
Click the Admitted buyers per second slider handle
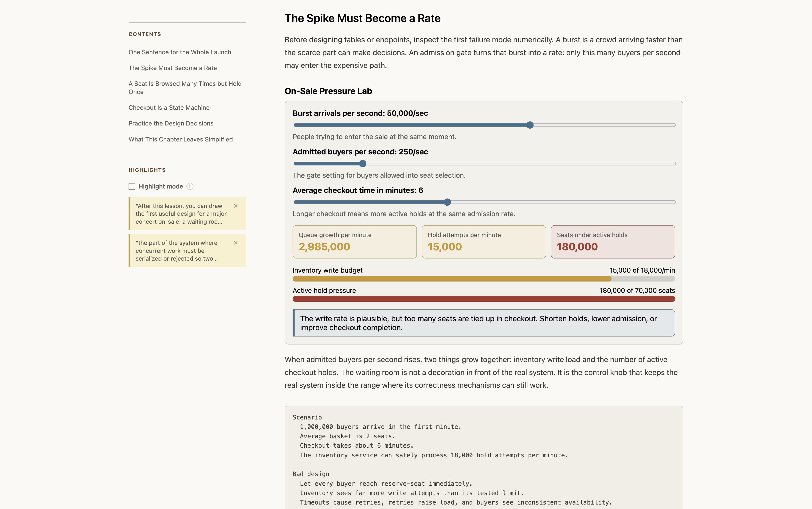click(x=363, y=164)
